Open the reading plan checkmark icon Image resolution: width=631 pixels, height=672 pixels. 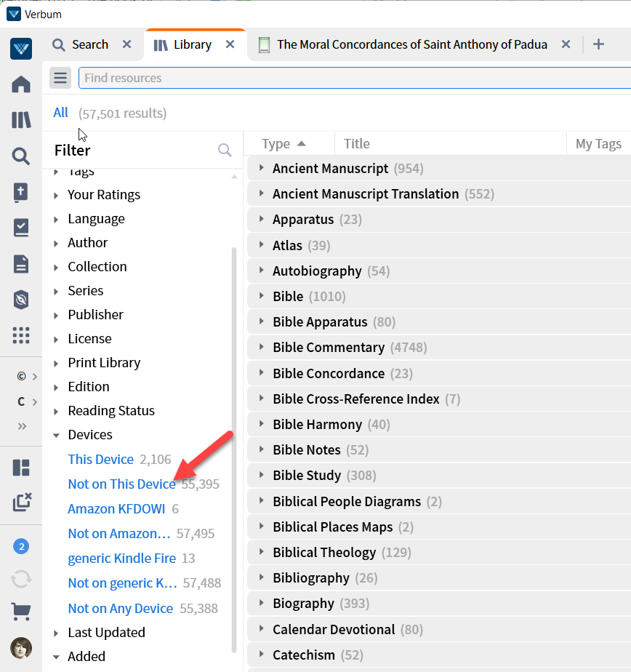21,228
